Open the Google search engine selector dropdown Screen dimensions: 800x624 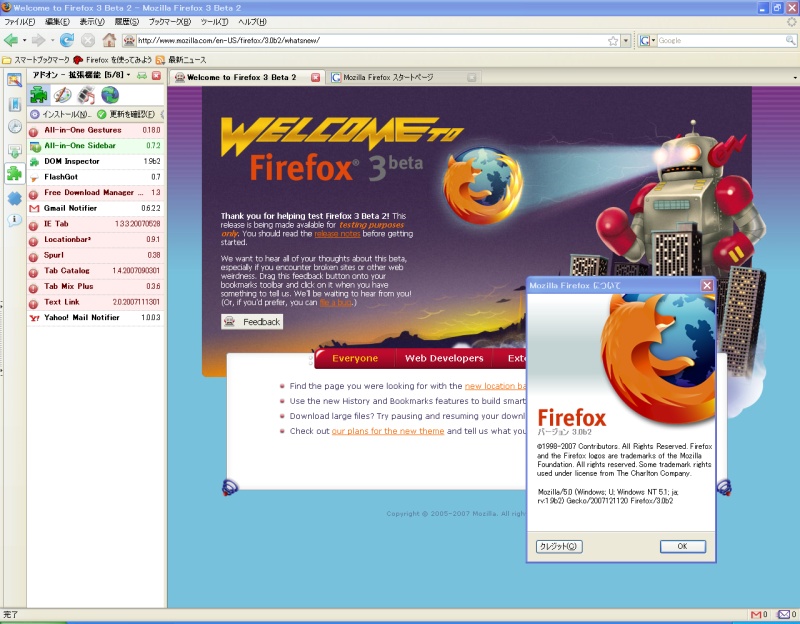pos(647,40)
